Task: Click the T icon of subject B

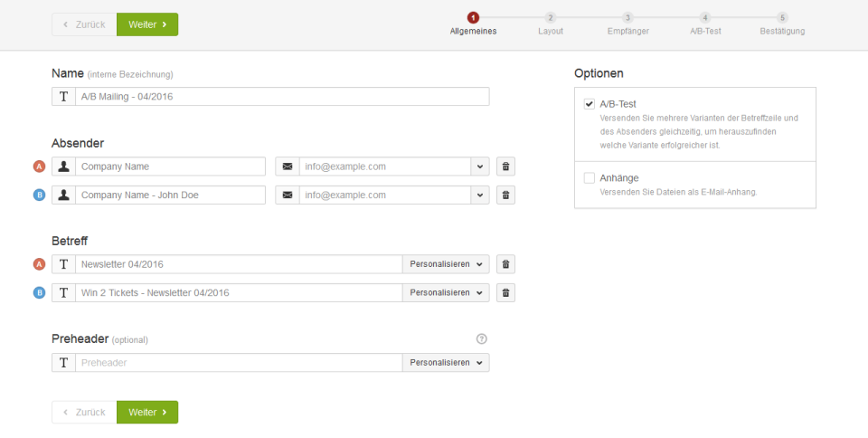Action: point(63,292)
